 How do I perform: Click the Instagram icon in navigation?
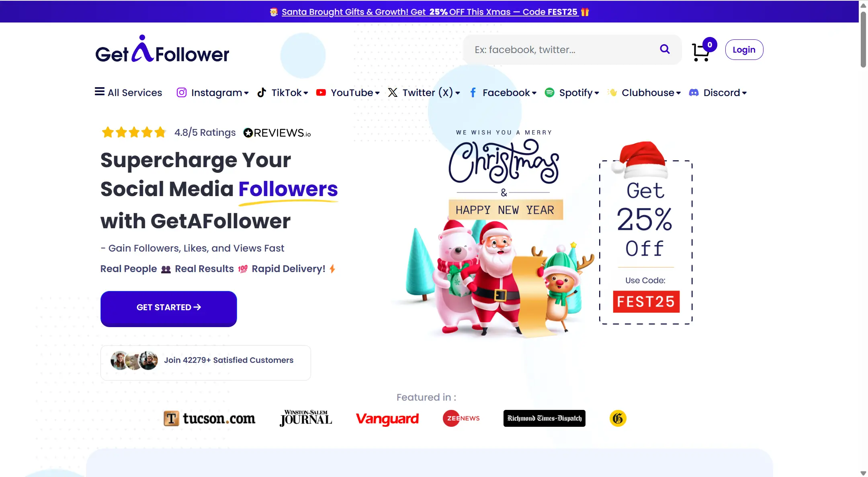[x=181, y=93]
